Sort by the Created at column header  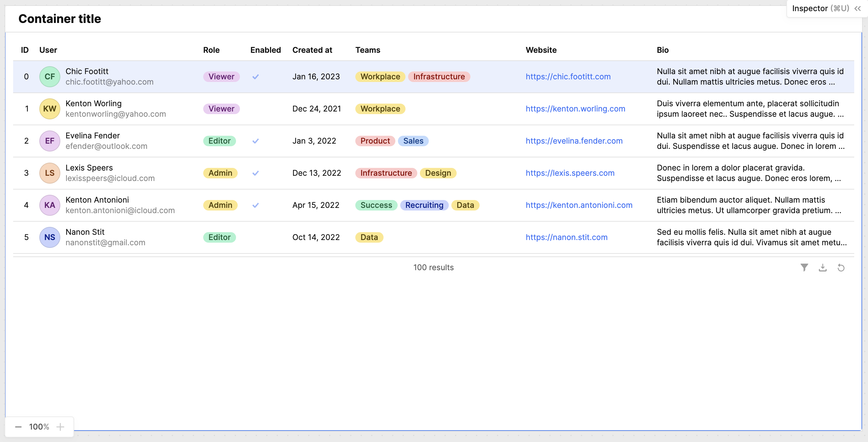pos(312,50)
